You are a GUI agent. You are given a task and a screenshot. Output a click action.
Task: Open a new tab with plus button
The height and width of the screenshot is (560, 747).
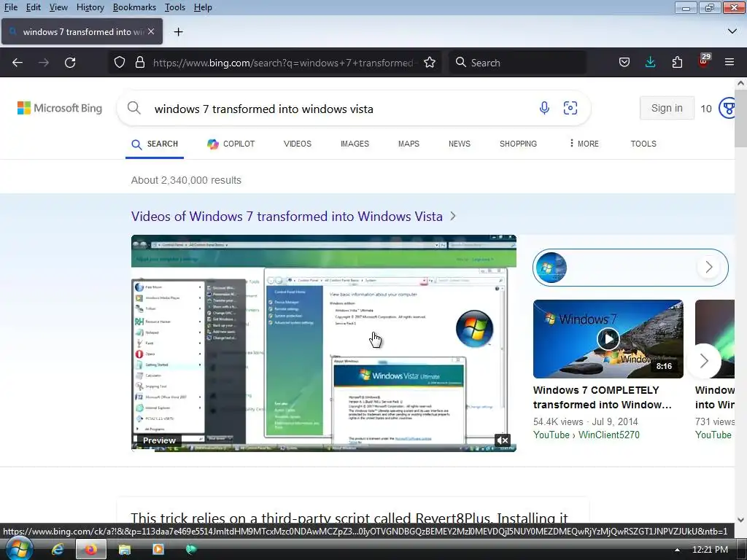click(178, 32)
